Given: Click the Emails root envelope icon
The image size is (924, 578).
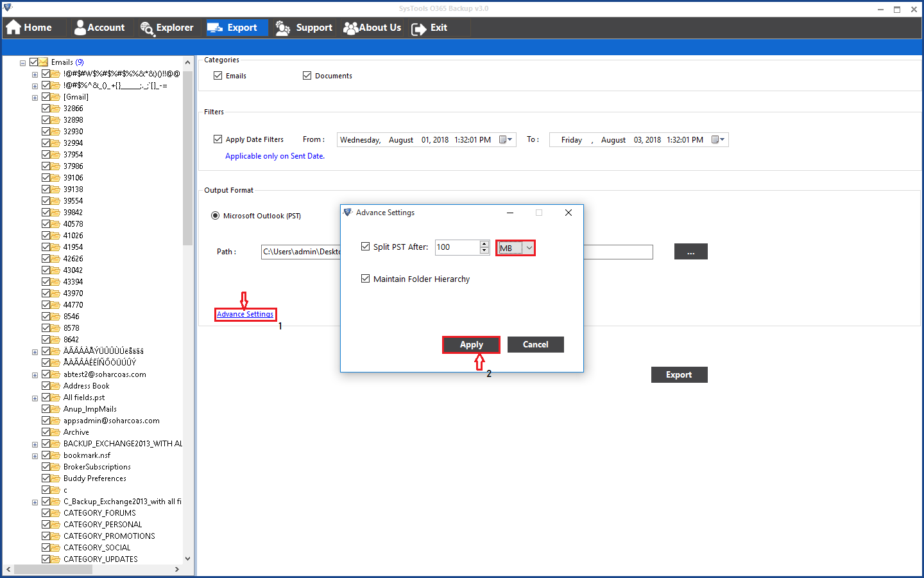Looking at the screenshot, I should click(x=43, y=62).
